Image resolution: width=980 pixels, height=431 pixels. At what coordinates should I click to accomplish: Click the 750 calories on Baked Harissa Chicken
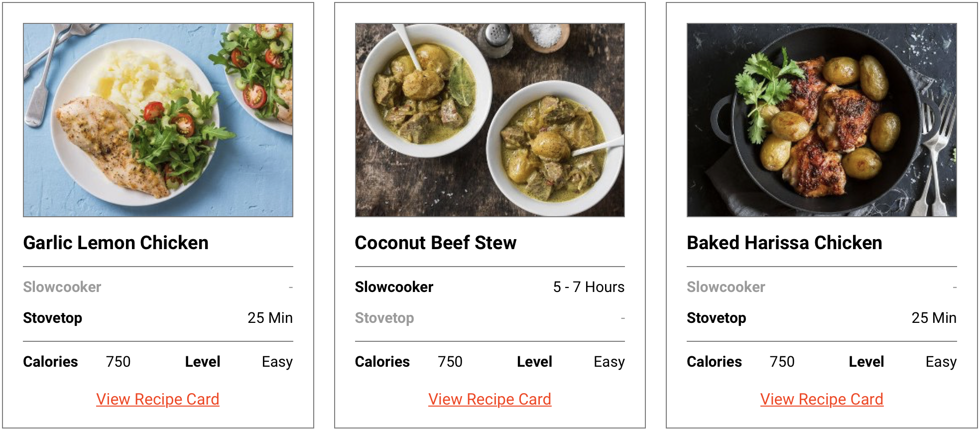(782, 362)
